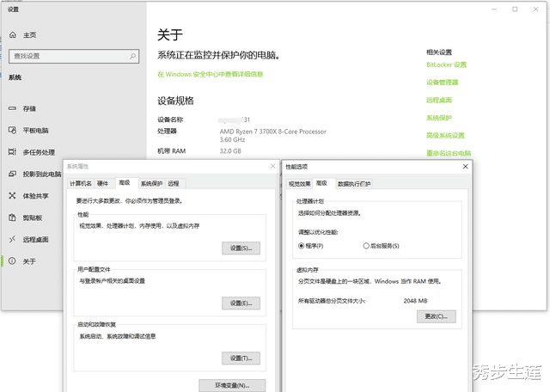550x392 pixels.
Task: Switch to 系统保护 tab
Action: pos(151,184)
